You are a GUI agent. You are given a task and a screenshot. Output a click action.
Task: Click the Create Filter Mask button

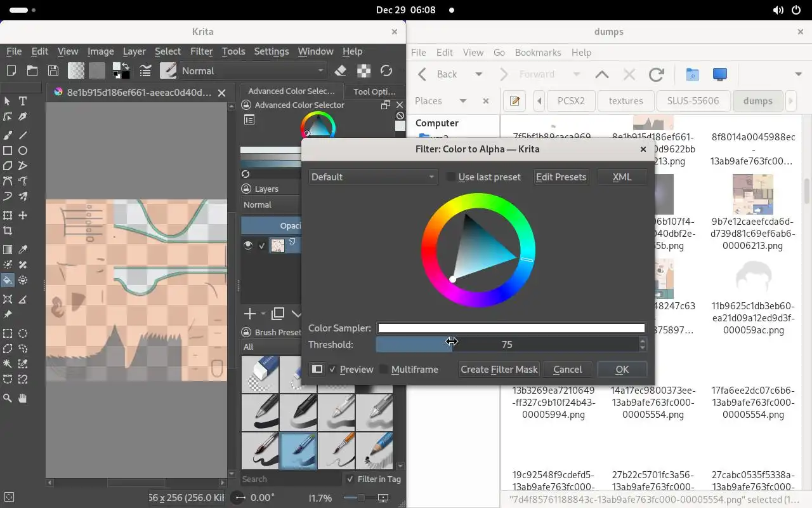coord(499,370)
